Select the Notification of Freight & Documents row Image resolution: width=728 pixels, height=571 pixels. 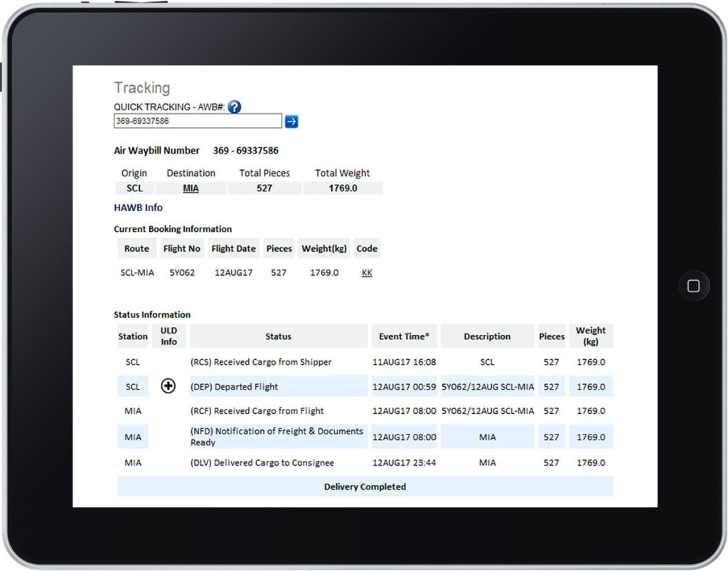277,437
